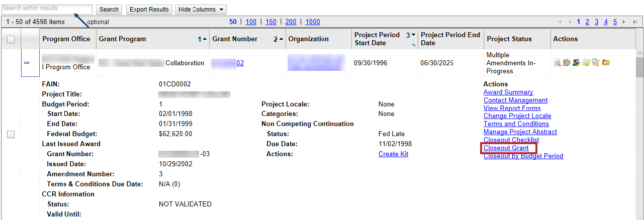Click the building edit icon in Actions
The image size is (644, 220).
[567, 63]
